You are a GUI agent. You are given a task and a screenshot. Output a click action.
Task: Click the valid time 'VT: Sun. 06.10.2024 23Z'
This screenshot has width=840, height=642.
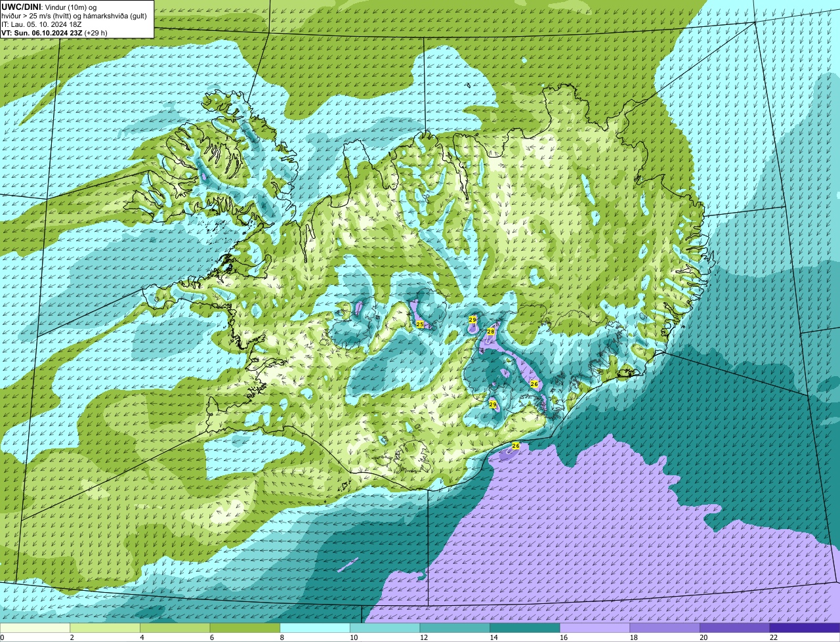click(x=41, y=33)
